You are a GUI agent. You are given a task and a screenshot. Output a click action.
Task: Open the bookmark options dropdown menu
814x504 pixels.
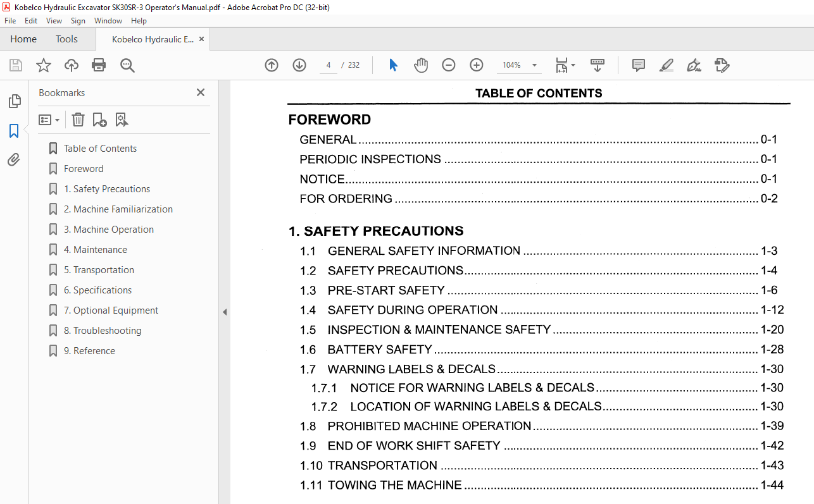(49, 120)
